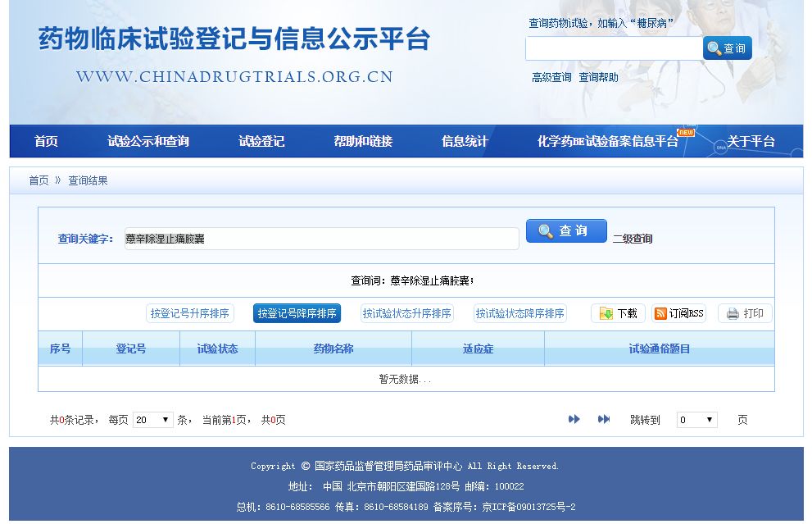The height and width of the screenshot is (524, 812).
Task: Print results using the 打印 icon
Action: pos(743,313)
